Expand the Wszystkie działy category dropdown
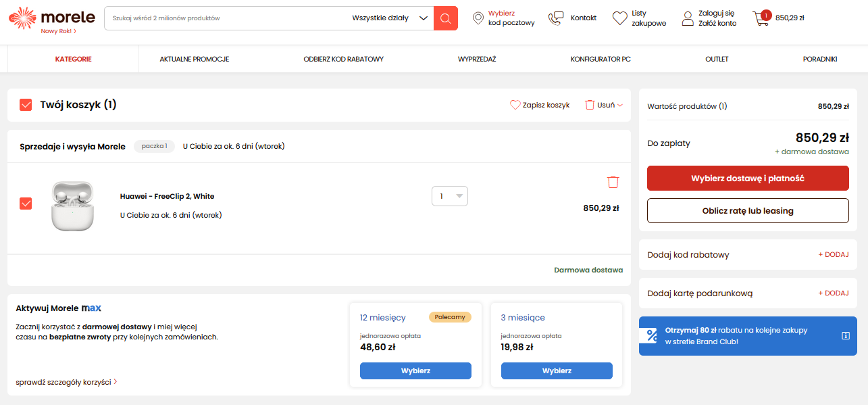The width and height of the screenshot is (868, 405). point(391,18)
